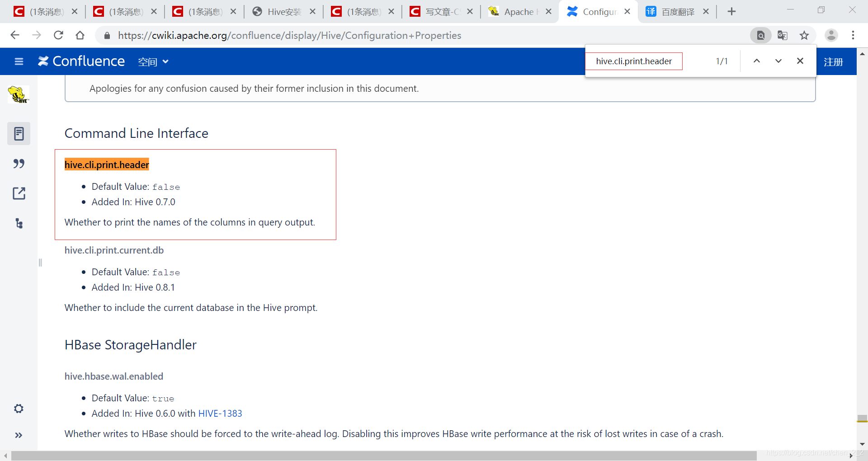The image size is (868, 461).
Task: Click the space shortcuts external link icon
Action: [19, 193]
